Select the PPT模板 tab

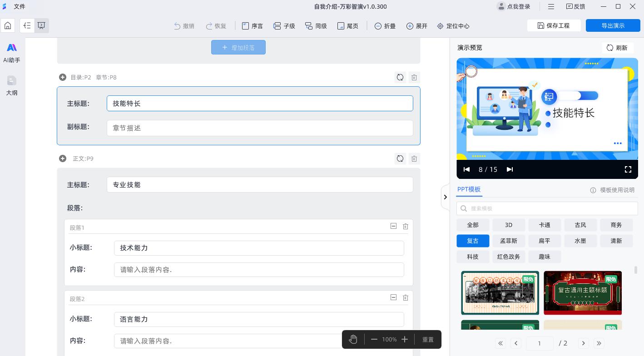(469, 189)
